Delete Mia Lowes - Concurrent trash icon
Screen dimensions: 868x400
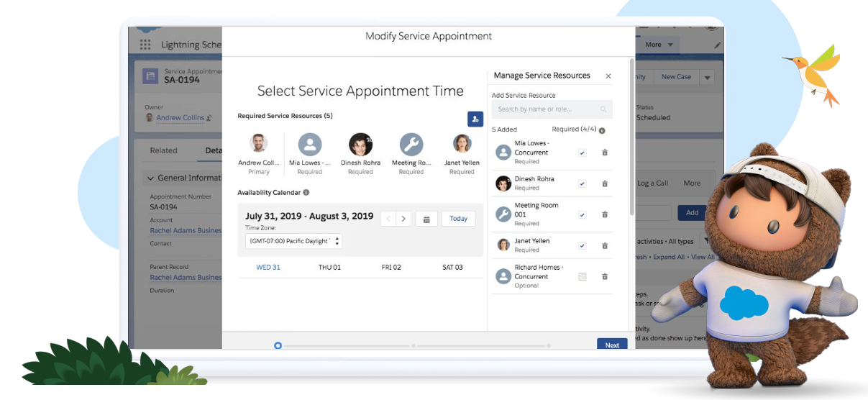(x=605, y=153)
